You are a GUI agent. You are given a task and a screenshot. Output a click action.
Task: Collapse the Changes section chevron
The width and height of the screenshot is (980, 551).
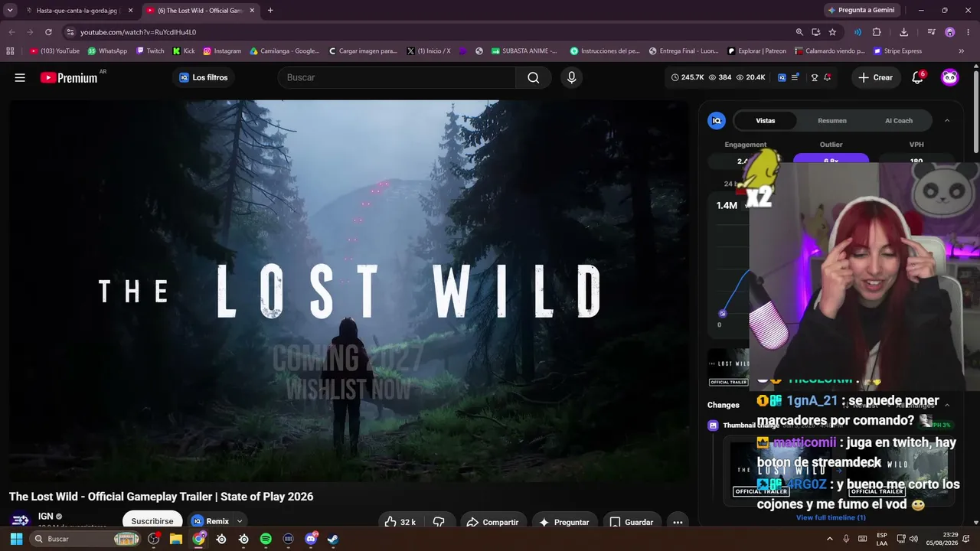[947, 405]
